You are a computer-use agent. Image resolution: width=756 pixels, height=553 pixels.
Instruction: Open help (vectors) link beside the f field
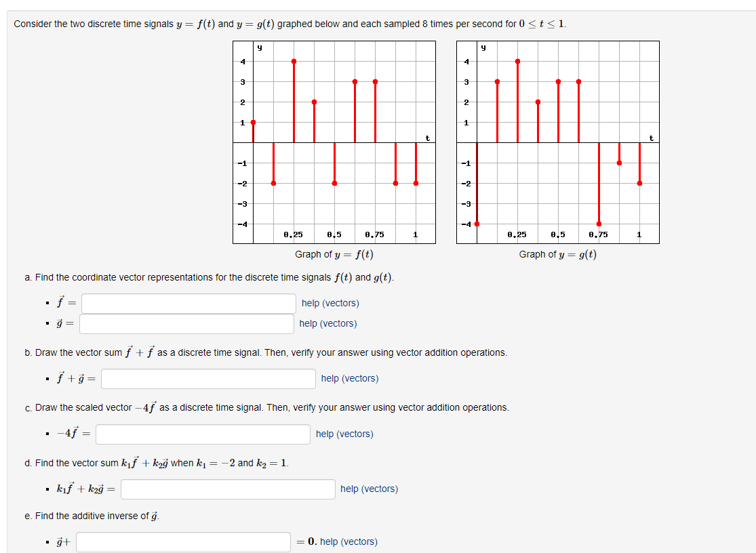point(330,303)
